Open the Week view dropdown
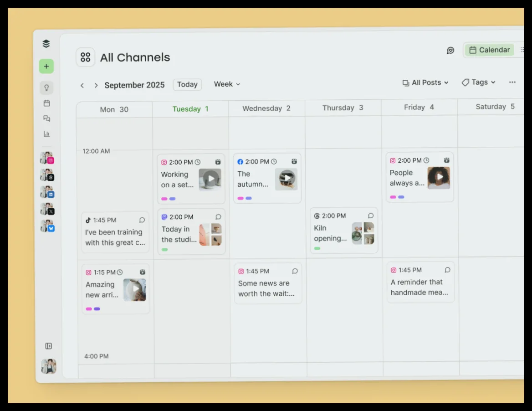The image size is (532, 411). 227,84
